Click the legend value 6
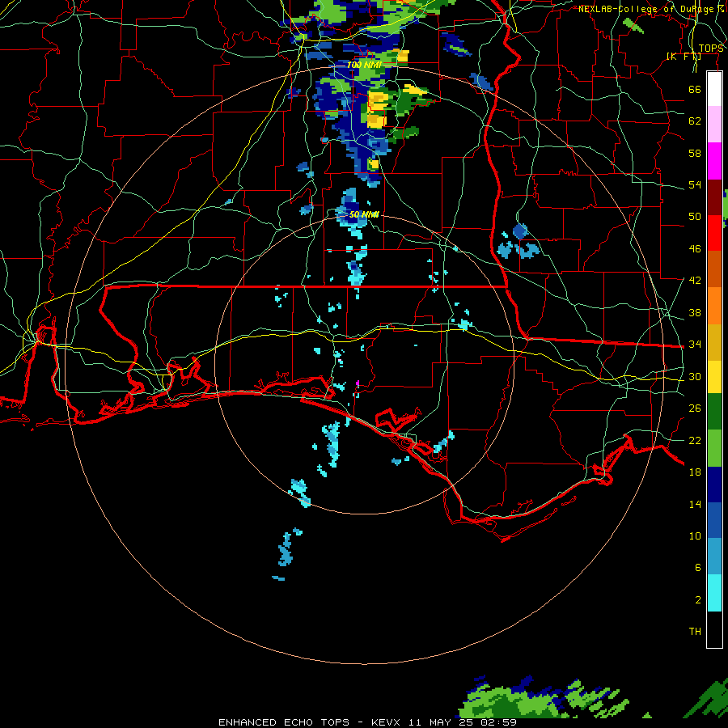This screenshot has width=728, height=728. pyautogui.click(x=698, y=568)
